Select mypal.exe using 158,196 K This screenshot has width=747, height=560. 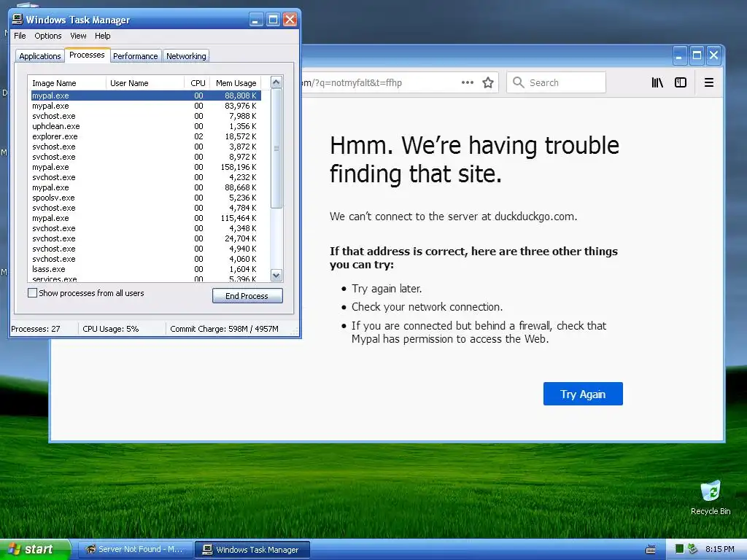(146, 167)
